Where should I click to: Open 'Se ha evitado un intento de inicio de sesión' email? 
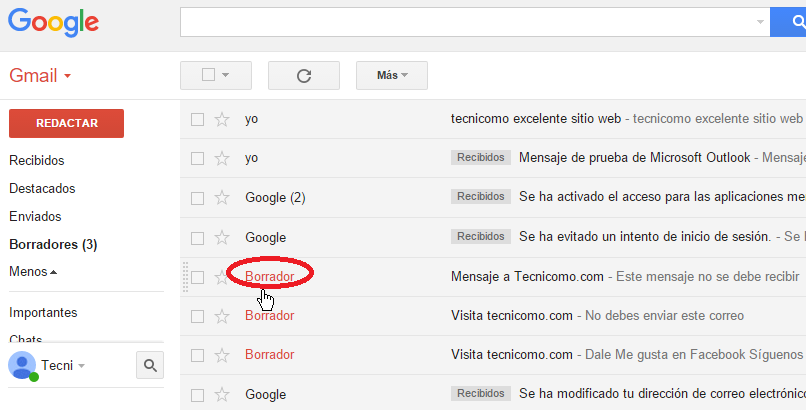[x=645, y=237]
